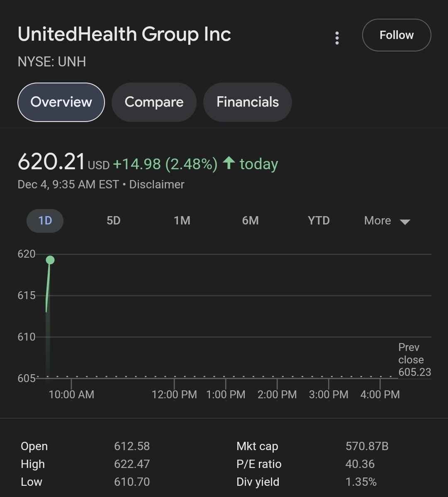Select the 6M chart range
The height and width of the screenshot is (497, 448).
(250, 221)
